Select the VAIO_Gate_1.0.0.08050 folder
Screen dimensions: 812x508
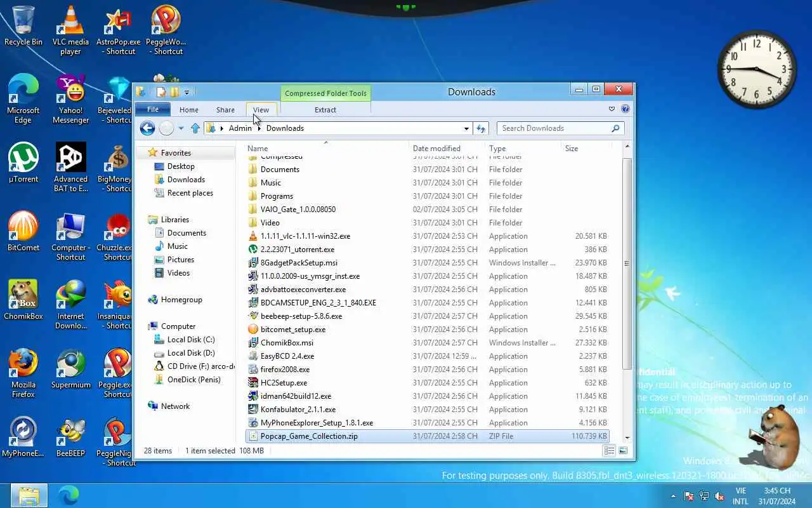(x=427, y=210)
